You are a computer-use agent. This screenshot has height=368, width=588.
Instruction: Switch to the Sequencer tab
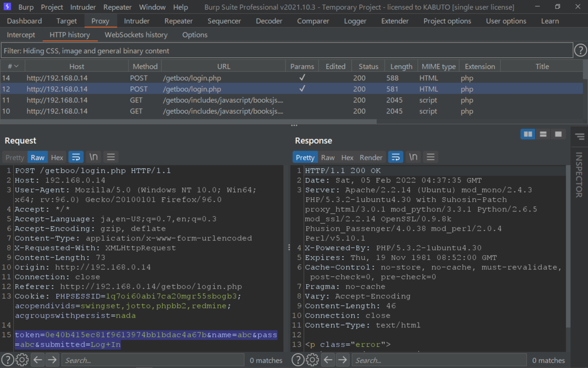point(224,21)
